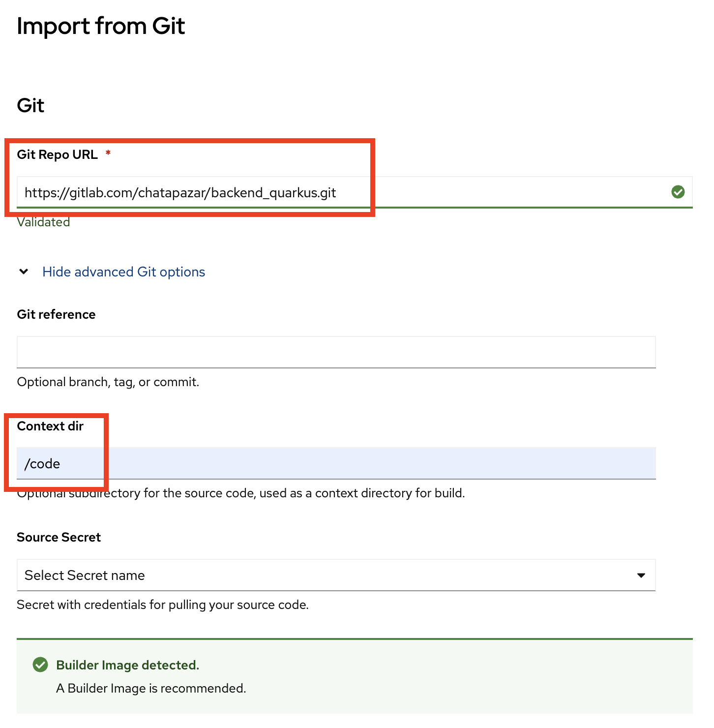Open the Select Secret name dropdown
Viewport: 714px width, 728px height.
click(x=336, y=575)
